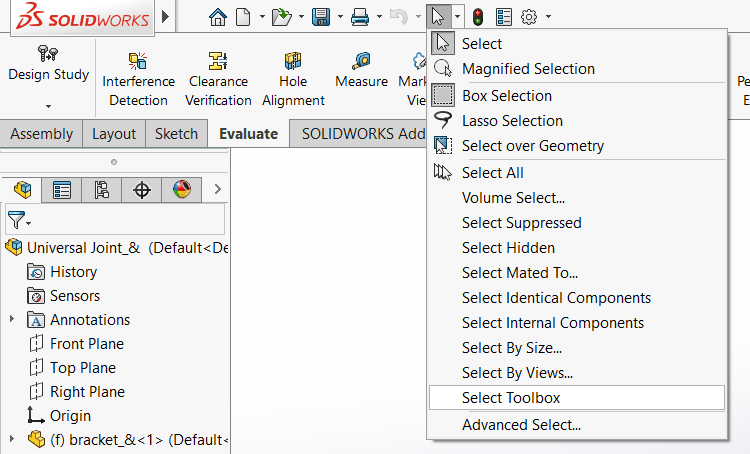This screenshot has height=454, width=750.
Task: Open the feature tree filter dropdown
Action: click(19, 220)
